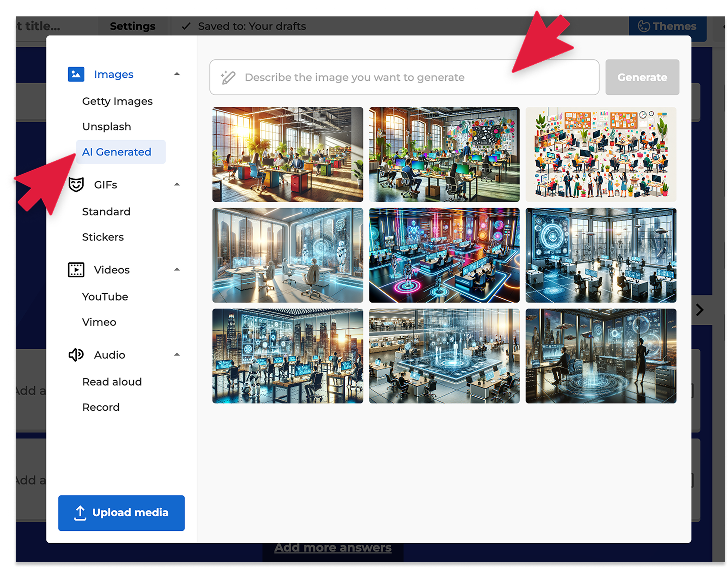Image resolution: width=728 pixels, height=568 pixels.
Task: Collapse the GIFs section arrow
Action: tap(177, 184)
